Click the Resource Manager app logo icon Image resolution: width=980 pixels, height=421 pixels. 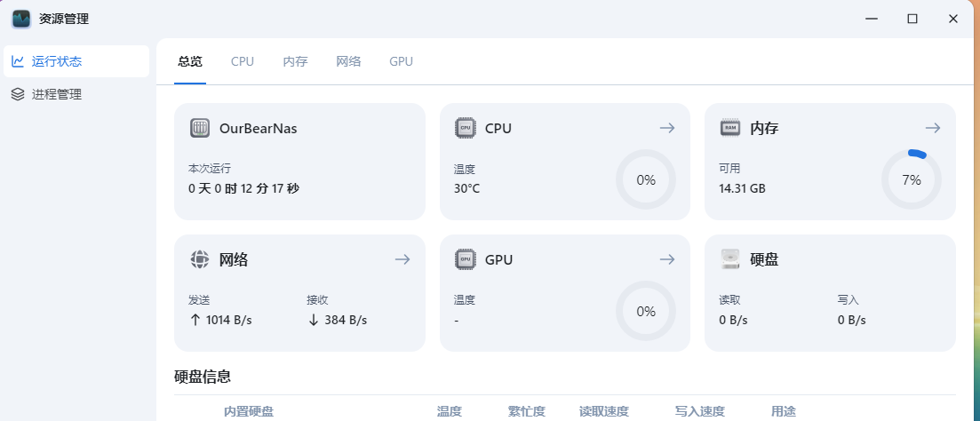click(21, 19)
